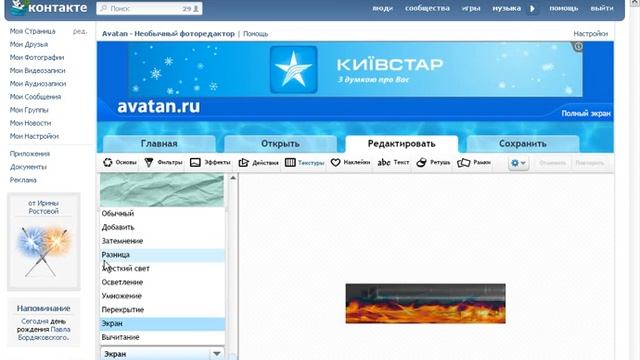
Task: Switch to the Редактировать tab
Action: [x=401, y=144]
